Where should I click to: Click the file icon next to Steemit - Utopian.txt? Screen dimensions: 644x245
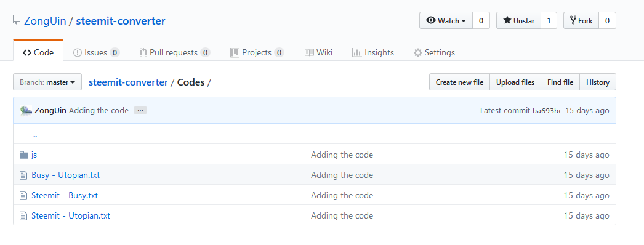click(24, 215)
